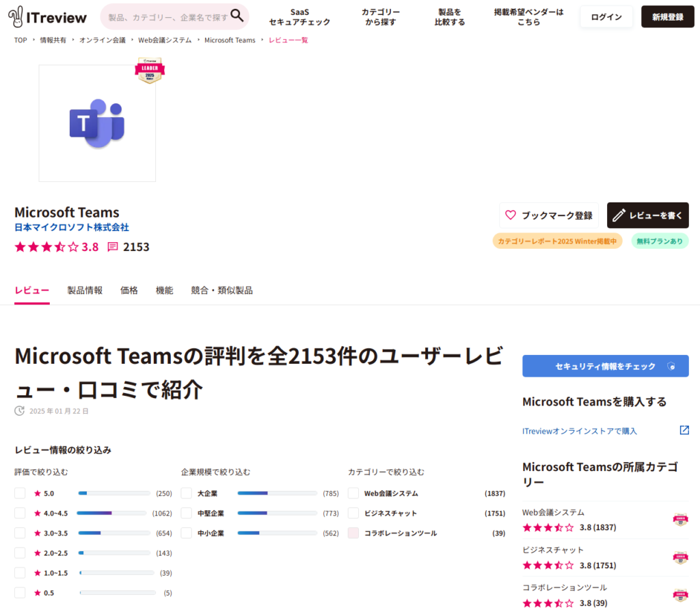Click ブックマーク登録 button
Viewport: 700px width, 612px height.
(x=549, y=215)
